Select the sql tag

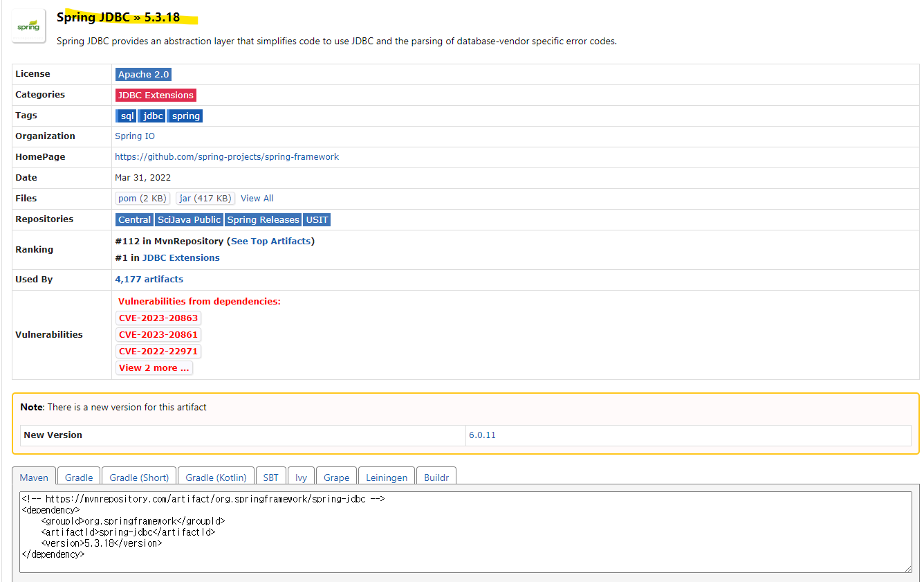pos(127,116)
